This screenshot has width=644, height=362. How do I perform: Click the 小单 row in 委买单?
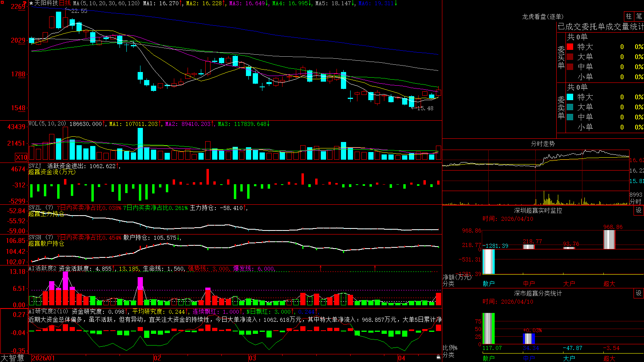point(605,77)
